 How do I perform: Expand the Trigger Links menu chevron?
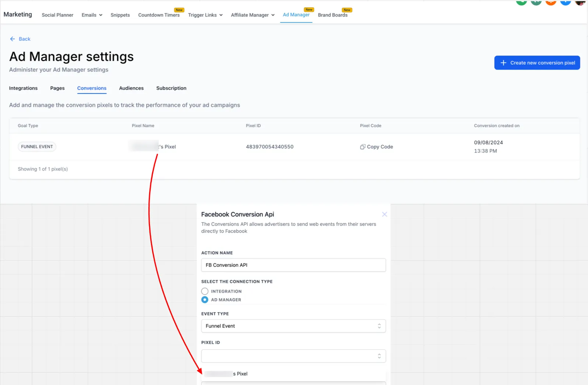(x=221, y=15)
